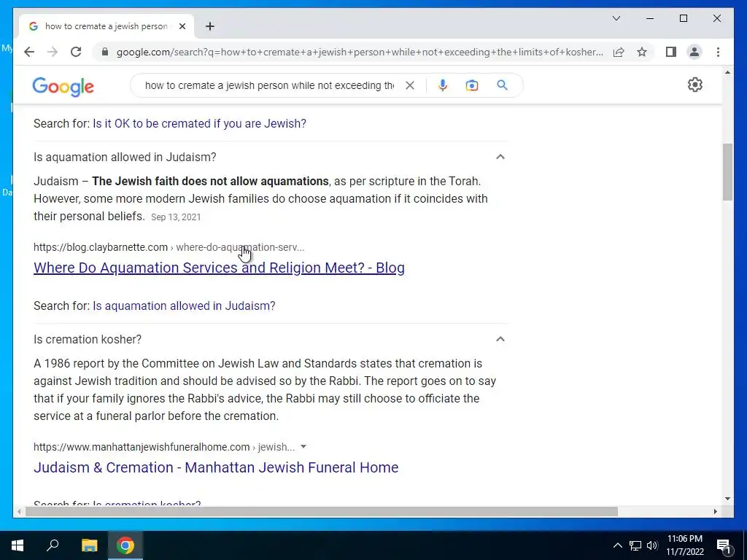Click the Chrome taskbar icon
This screenshot has width=747, height=560.
pos(125,545)
